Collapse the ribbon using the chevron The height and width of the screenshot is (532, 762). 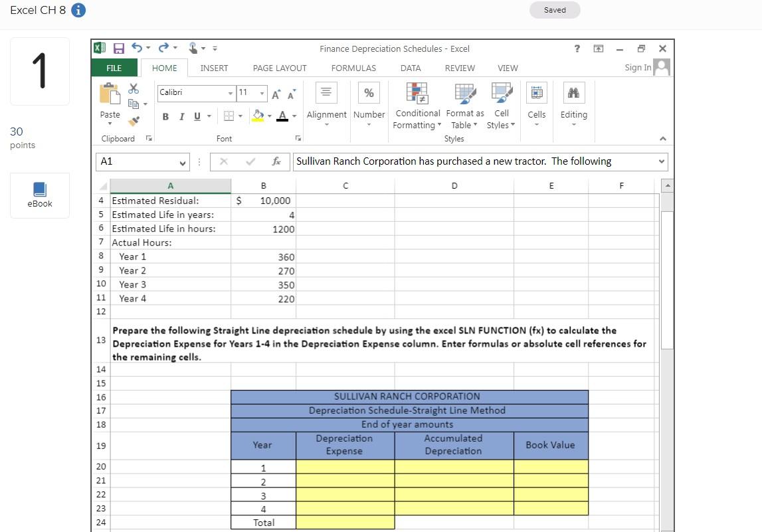[x=663, y=139]
